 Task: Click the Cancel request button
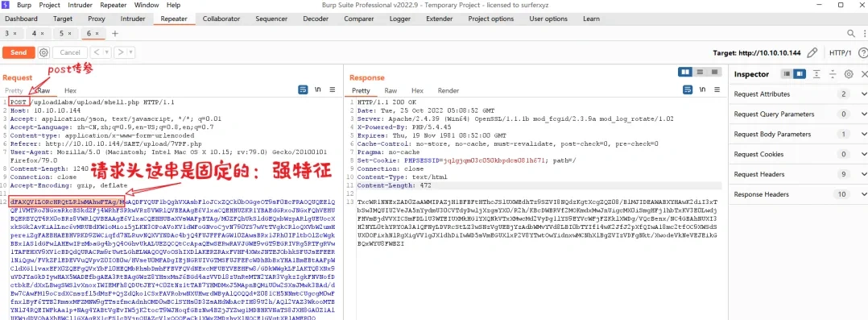click(x=70, y=52)
